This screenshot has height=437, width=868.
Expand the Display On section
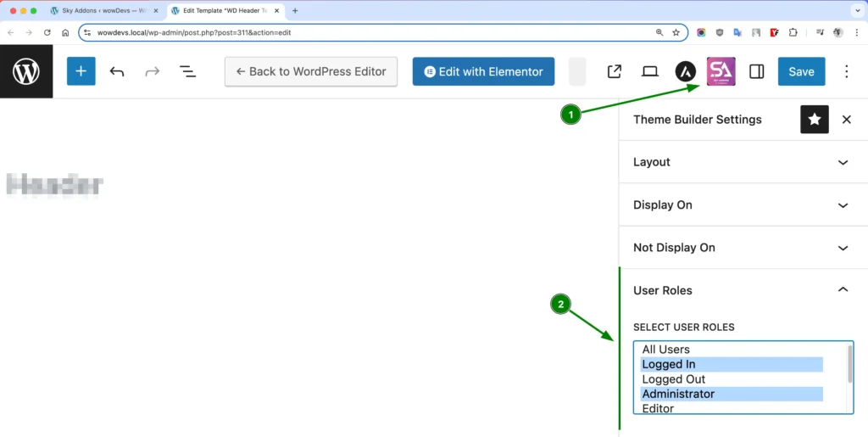(x=743, y=205)
